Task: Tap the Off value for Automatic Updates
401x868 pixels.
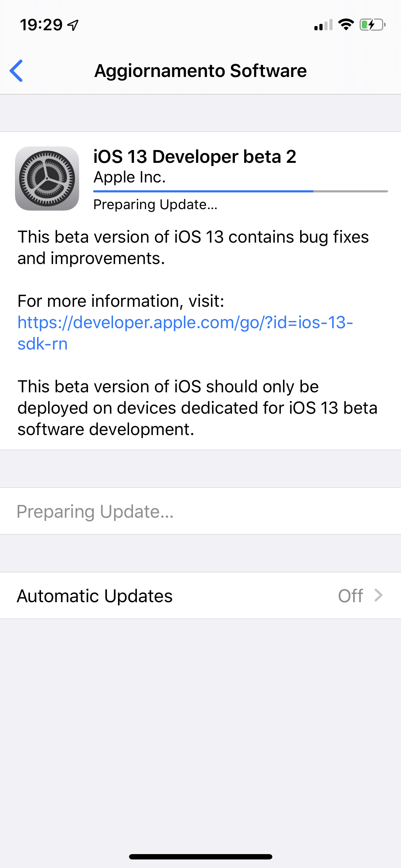Action: pos(350,596)
